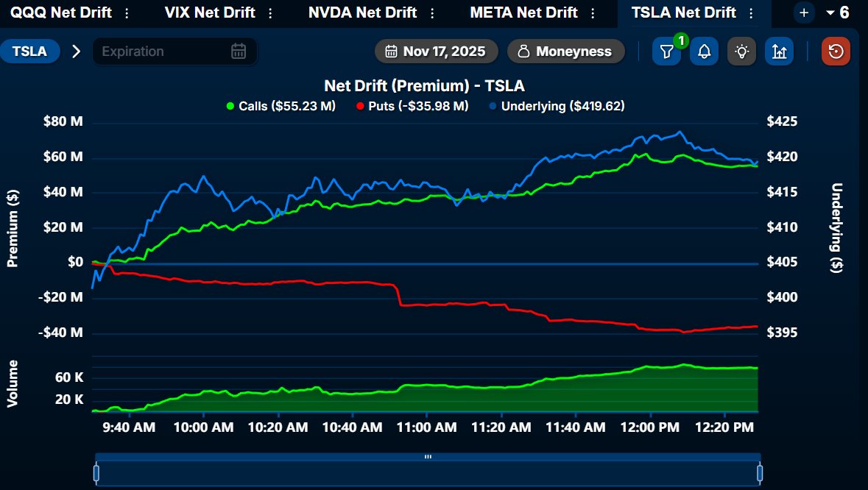Expand the tab count dropdown showing 6
This screenshot has height=490, width=868.
pyautogui.click(x=837, y=13)
